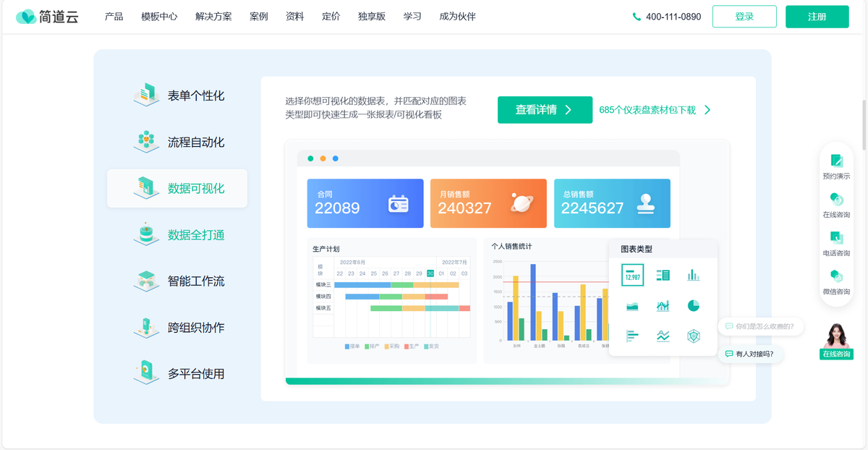Click the 表单个性化 form icon

pyautogui.click(x=146, y=95)
